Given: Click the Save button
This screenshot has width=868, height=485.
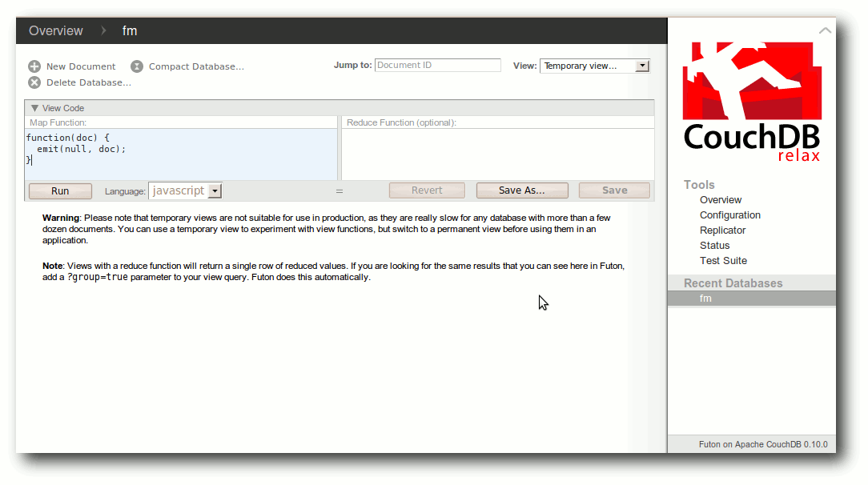Looking at the screenshot, I should [x=614, y=190].
